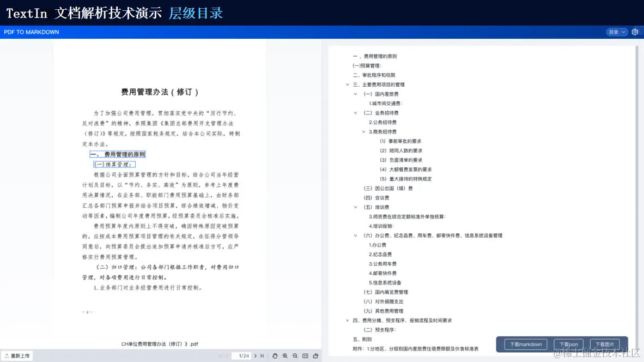Image resolution: width=644 pixels, height=362 pixels.
Task: Select (一)预算管理: in the outline
Action: 367,66
